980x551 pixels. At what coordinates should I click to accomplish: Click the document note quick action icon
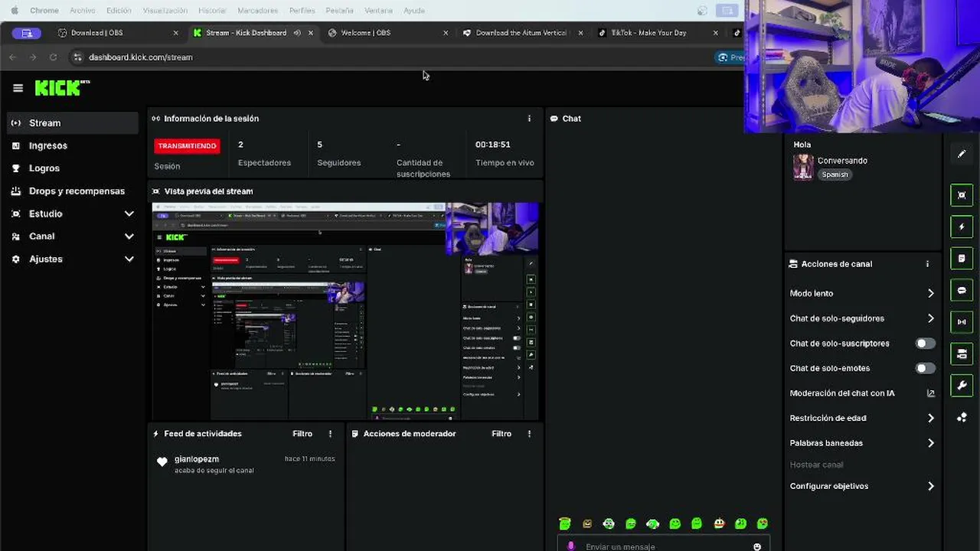click(x=962, y=259)
